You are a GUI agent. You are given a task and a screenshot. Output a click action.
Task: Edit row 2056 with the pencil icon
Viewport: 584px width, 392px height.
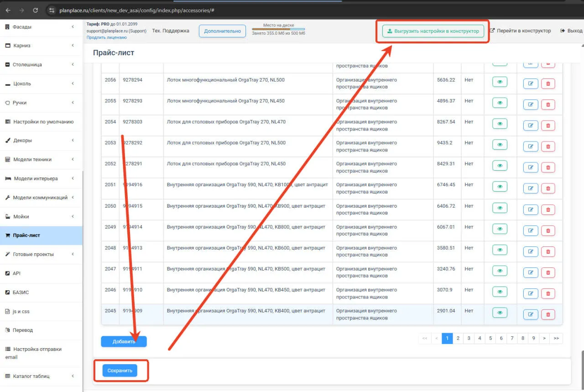(x=531, y=84)
